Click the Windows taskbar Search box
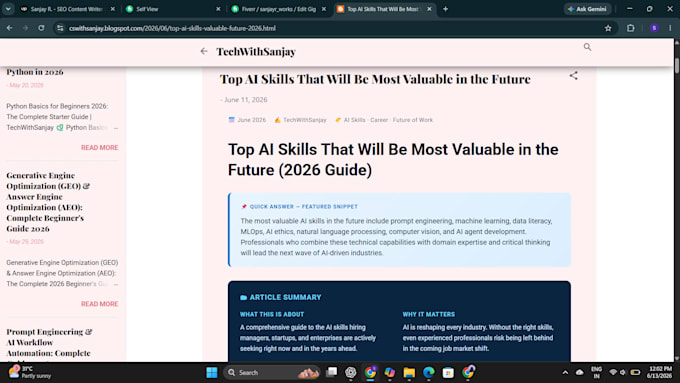 coord(272,372)
